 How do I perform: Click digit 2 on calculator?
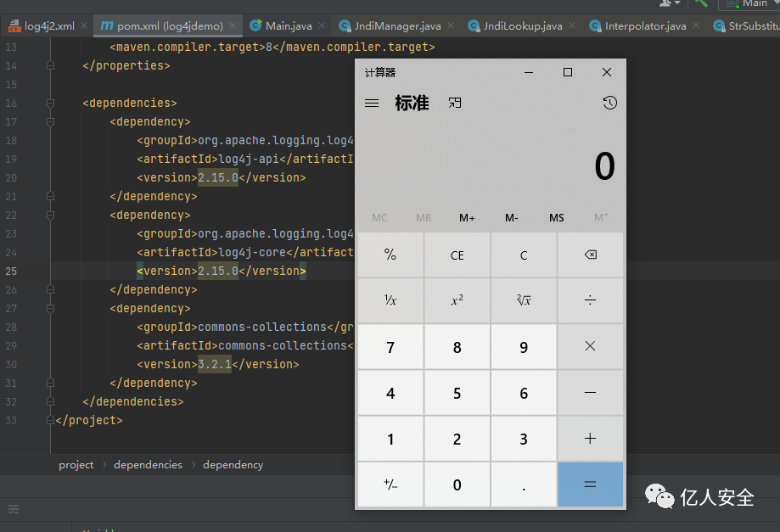(457, 439)
